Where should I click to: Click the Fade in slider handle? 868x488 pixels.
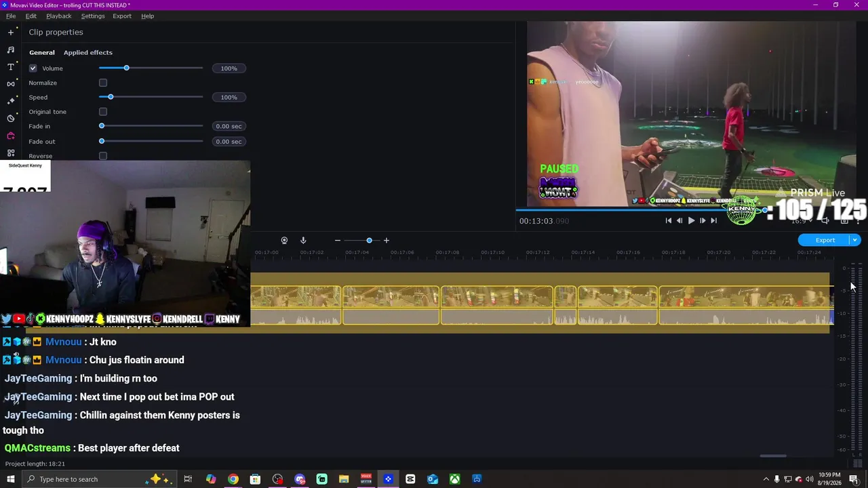pos(102,126)
